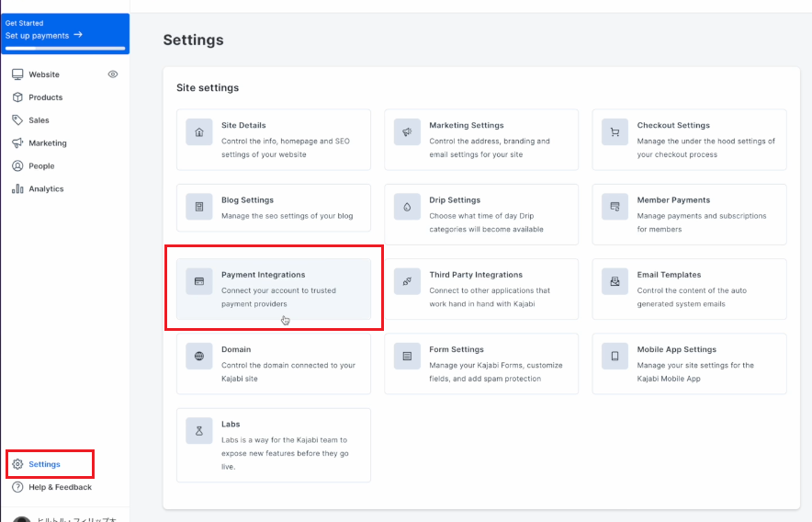The height and width of the screenshot is (522, 812).
Task: Open Site Details title link
Action: [x=243, y=126]
